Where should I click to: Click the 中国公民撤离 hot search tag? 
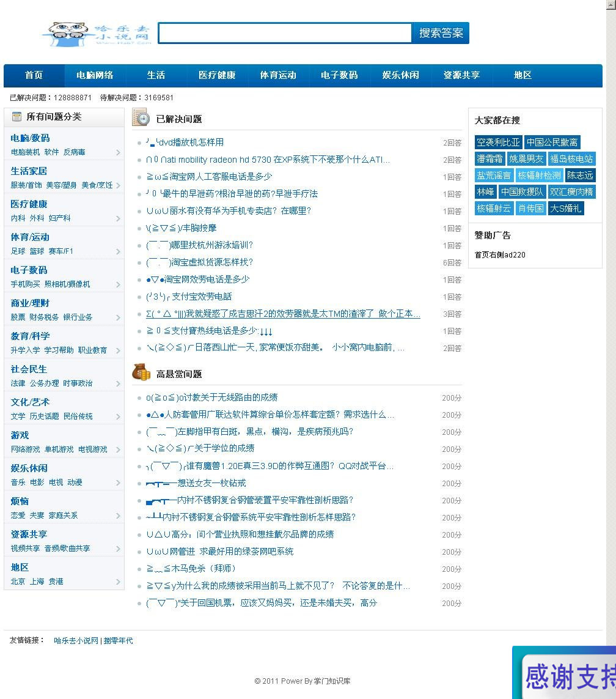point(552,142)
